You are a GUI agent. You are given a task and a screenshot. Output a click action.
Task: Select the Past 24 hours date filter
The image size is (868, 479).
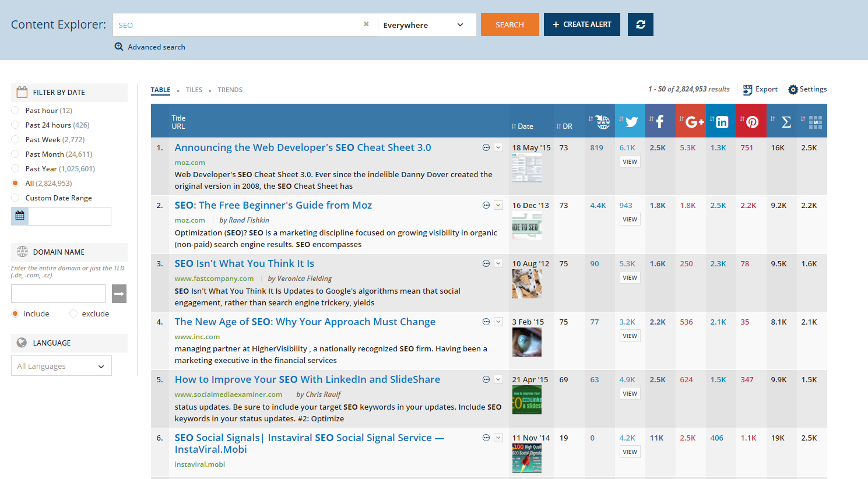(16, 125)
